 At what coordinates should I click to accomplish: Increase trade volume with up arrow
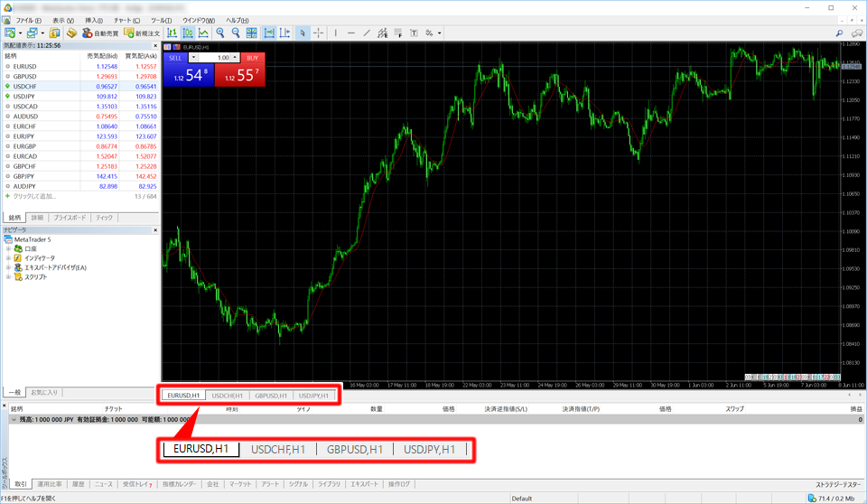pos(235,58)
